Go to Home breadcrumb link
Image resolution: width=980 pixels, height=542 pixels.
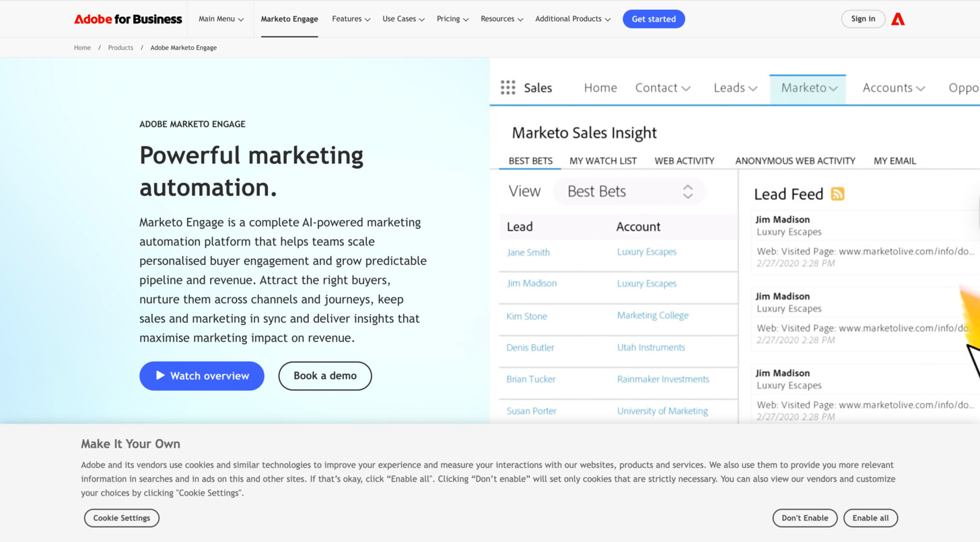coord(82,48)
